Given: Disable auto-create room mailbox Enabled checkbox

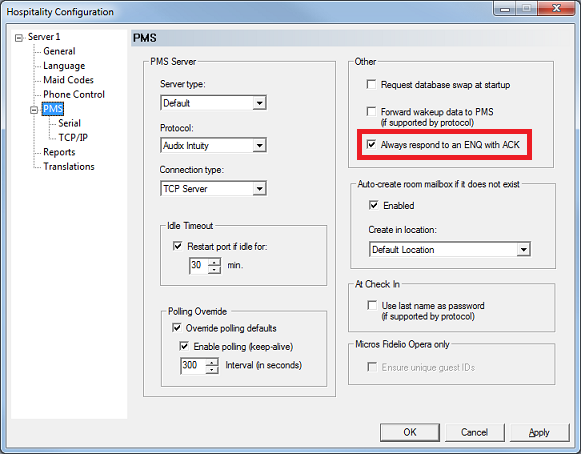Looking at the screenshot, I should pyautogui.click(x=374, y=205).
